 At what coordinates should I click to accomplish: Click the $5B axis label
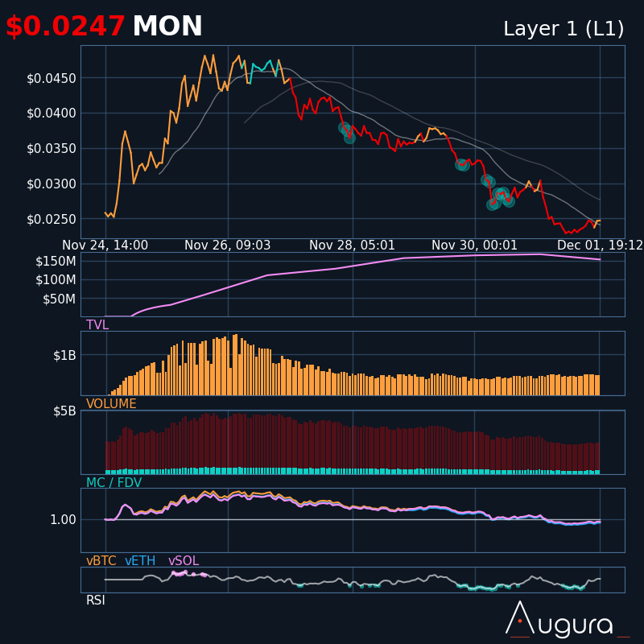[x=64, y=411]
